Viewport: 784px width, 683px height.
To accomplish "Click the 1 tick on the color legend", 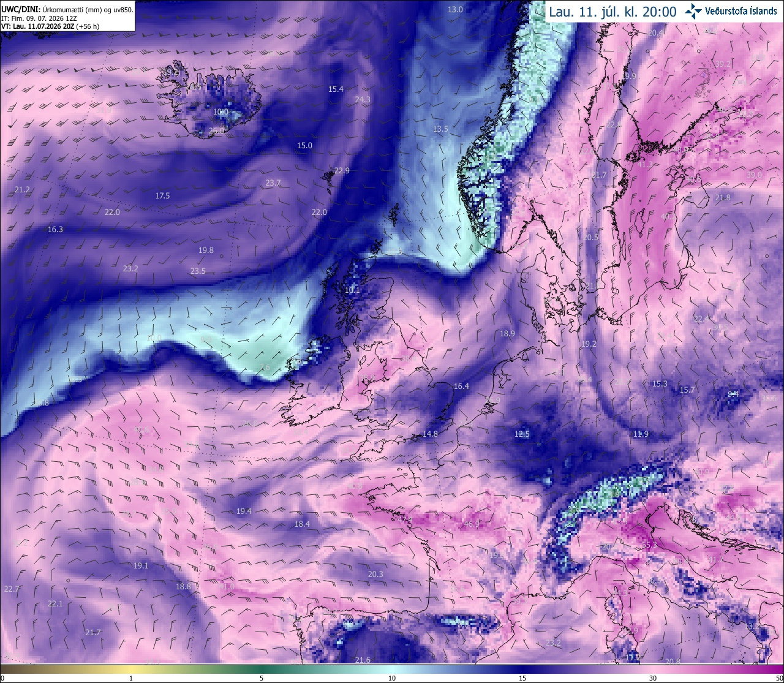I will click(x=131, y=678).
